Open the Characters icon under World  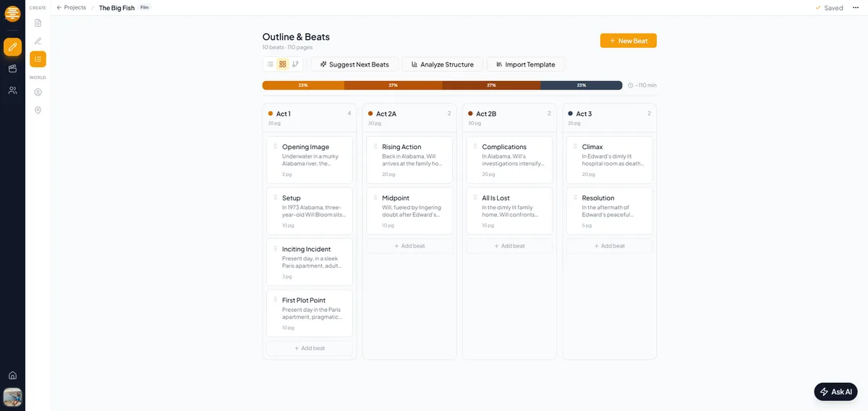click(x=38, y=92)
